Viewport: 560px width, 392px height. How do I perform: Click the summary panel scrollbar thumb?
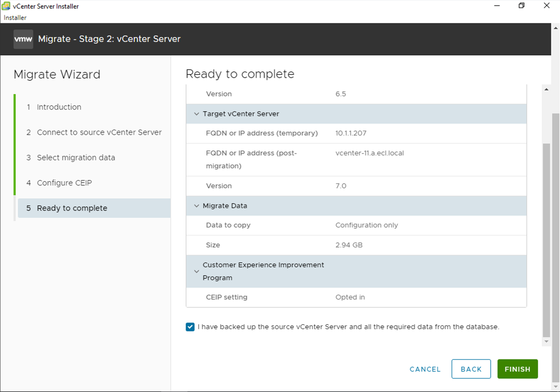(x=546, y=240)
